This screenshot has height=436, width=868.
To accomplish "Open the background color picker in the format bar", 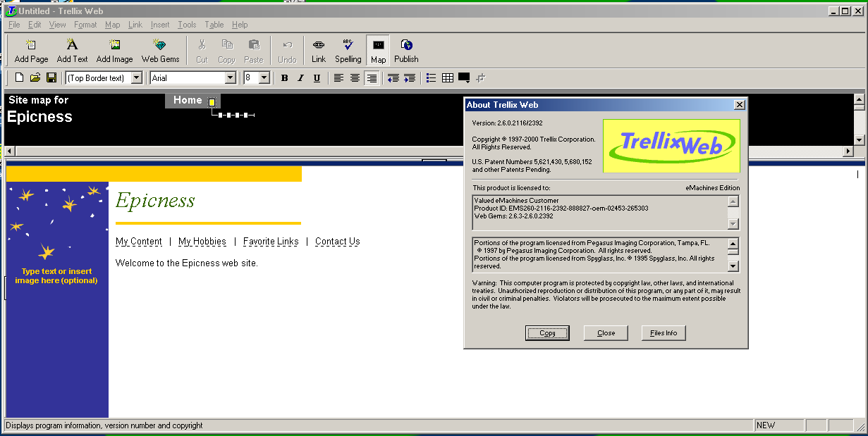I will click(464, 78).
